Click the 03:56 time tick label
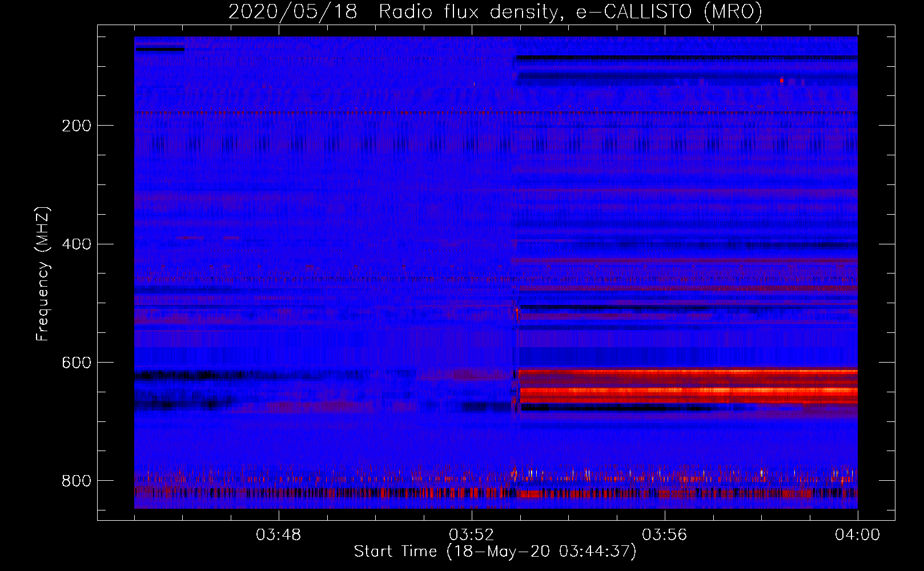 point(665,535)
